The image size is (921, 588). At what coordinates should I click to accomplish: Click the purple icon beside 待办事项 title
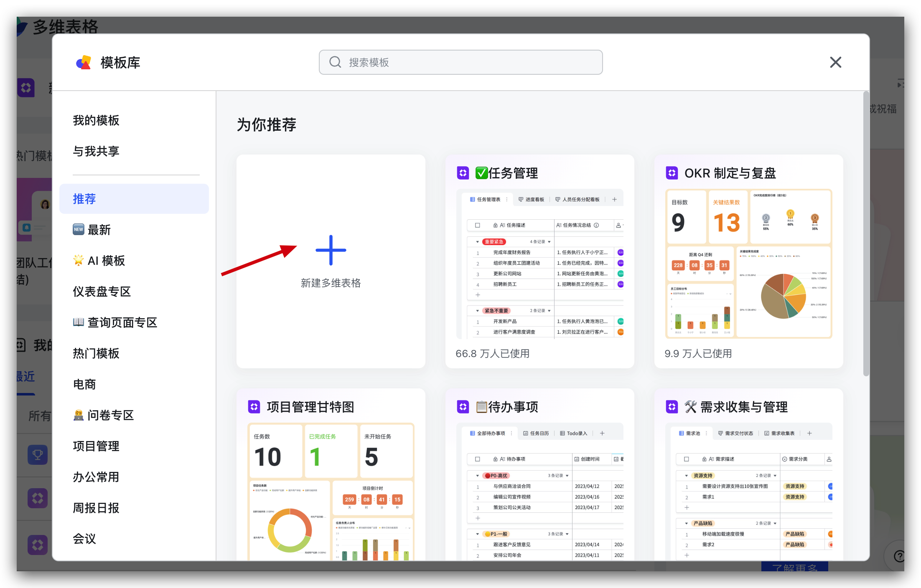point(463,407)
